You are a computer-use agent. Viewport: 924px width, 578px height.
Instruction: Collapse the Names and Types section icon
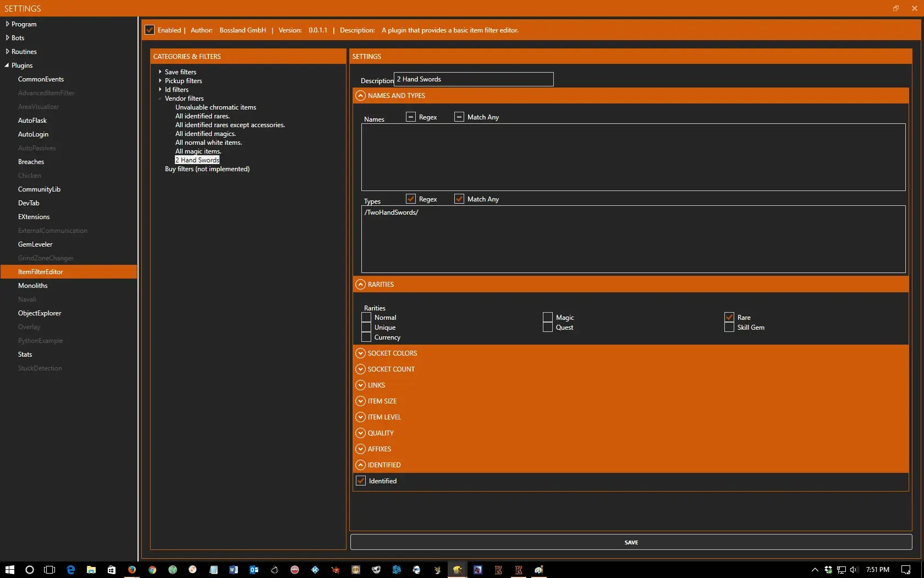click(360, 96)
